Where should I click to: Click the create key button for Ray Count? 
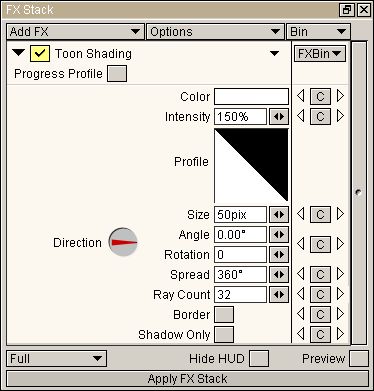[x=320, y=295]
